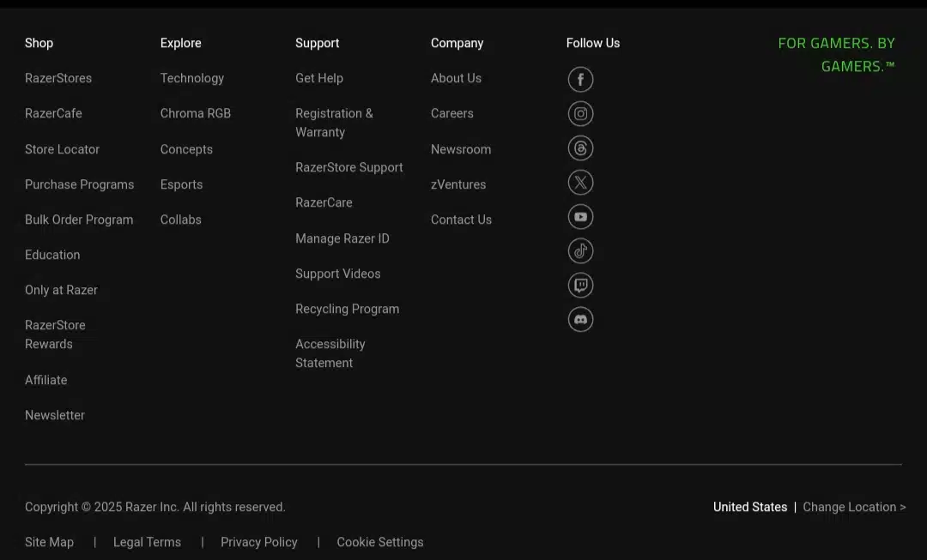Open Legal Terms link
This screenshot has height=560, width=927.
148,542
